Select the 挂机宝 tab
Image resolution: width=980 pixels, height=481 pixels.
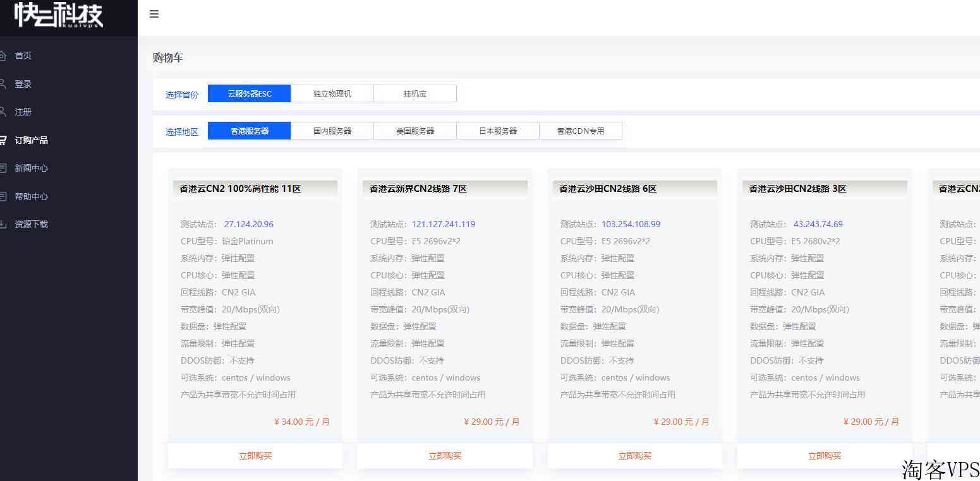(x=415, y=93)
